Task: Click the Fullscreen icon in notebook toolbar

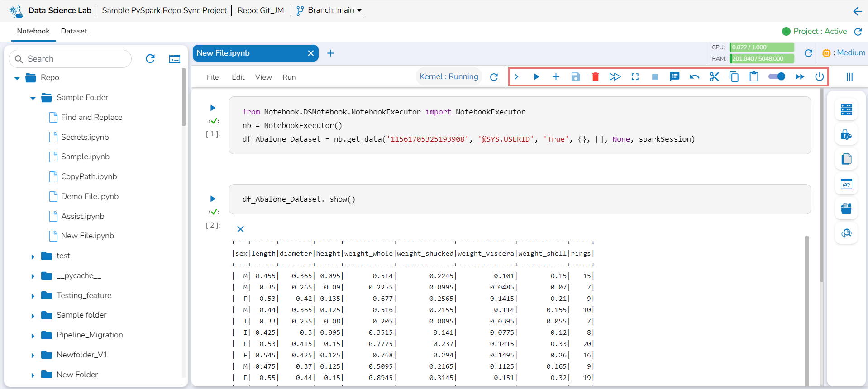Action: click(x=635, y=77)
